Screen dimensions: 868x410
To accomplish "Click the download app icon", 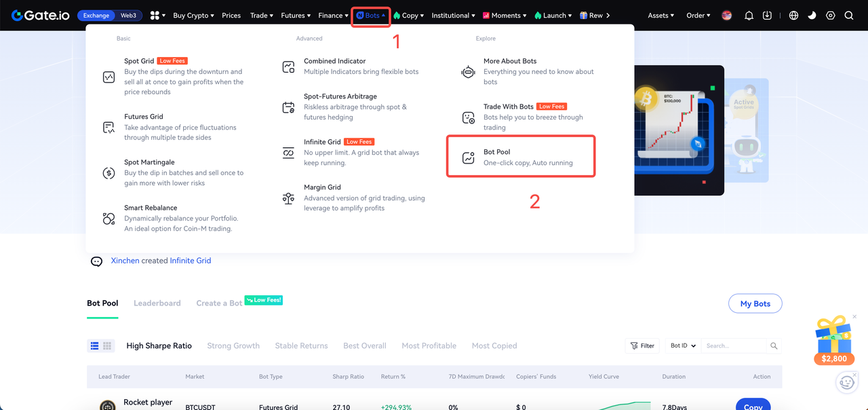I will pos(767,16).
